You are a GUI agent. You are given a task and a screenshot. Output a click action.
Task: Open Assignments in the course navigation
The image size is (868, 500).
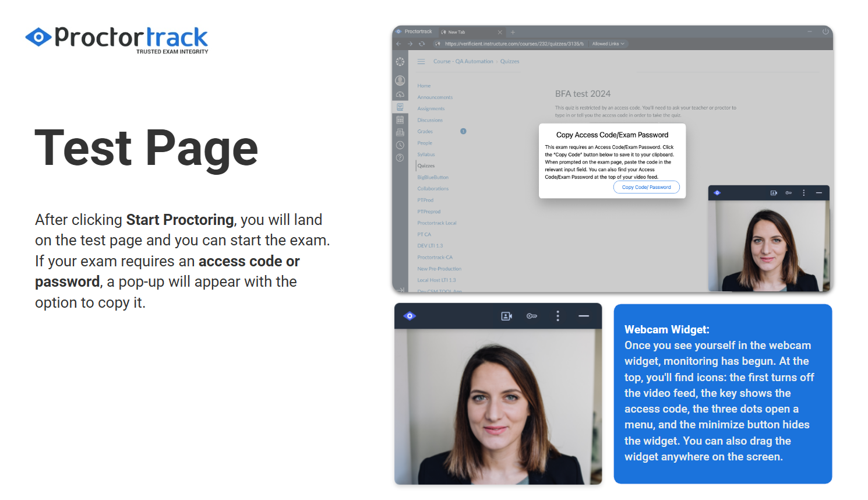tap(431, 108)
